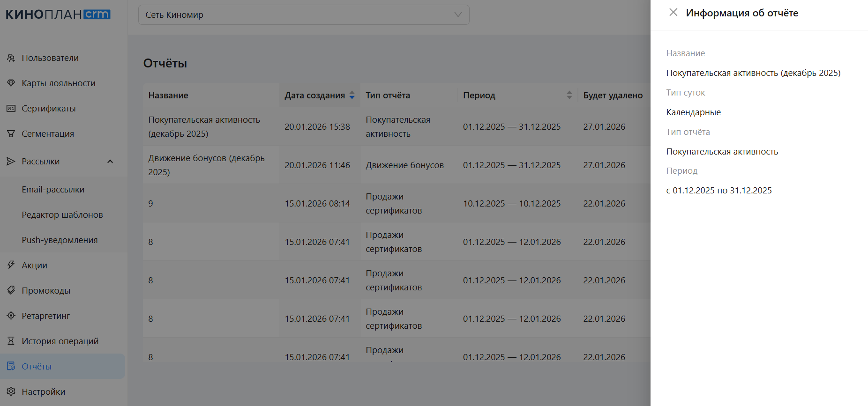Image resolution: width=868 pixels, height=406 pixels.
Task: Click the Segmentation funnel icon
Action: (11, 133)
